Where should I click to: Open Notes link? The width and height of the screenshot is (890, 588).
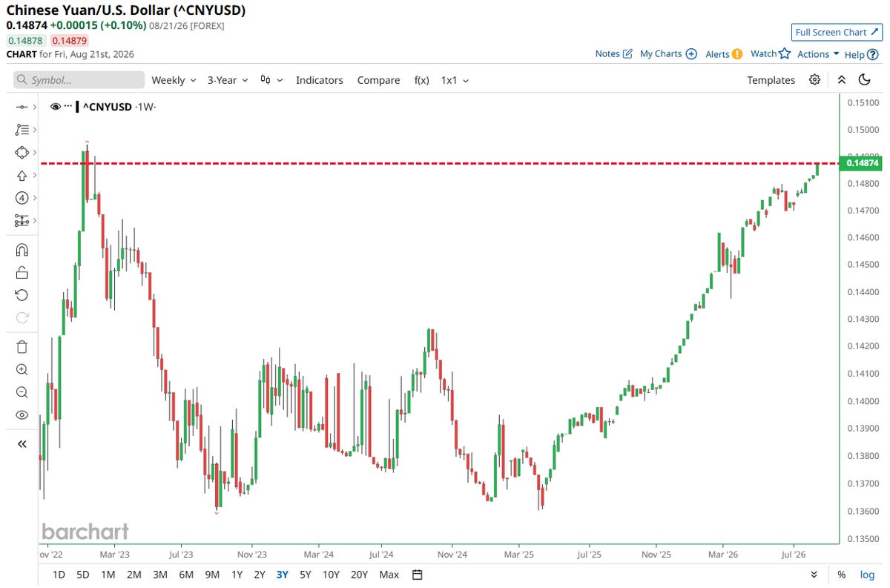coord(613,54)
